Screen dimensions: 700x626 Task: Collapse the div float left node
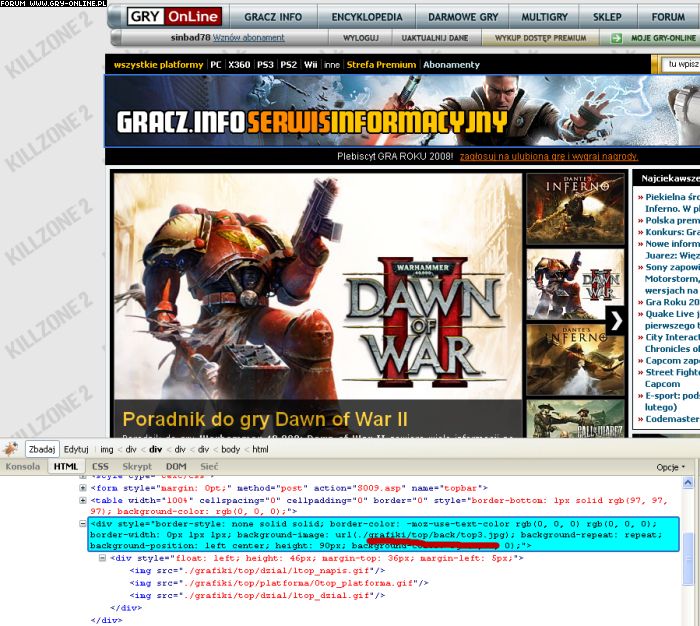coord(102,558)
